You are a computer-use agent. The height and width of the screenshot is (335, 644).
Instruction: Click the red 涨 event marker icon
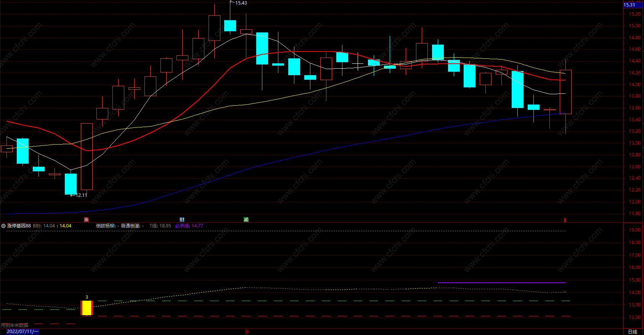tap(87, 220)
